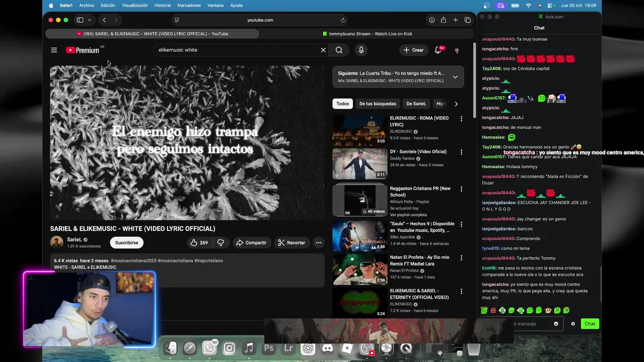The height and width of the screenshot is (362, 644).
Task: Click Ver playlist completa link
Action: pyautogui.click(x=408, y=215)
